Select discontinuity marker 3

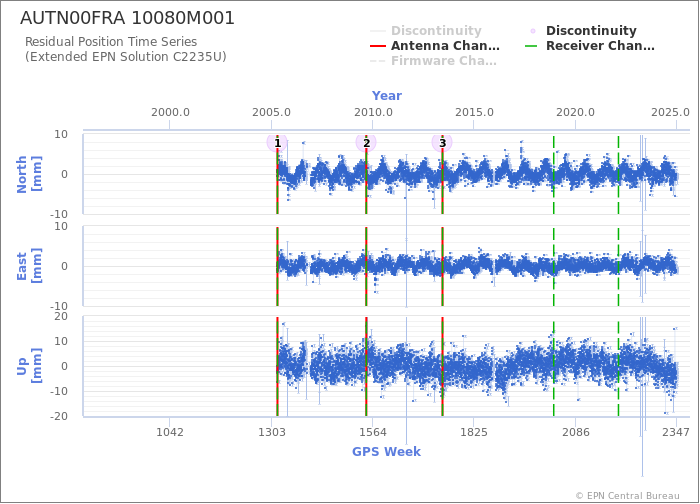442,143
